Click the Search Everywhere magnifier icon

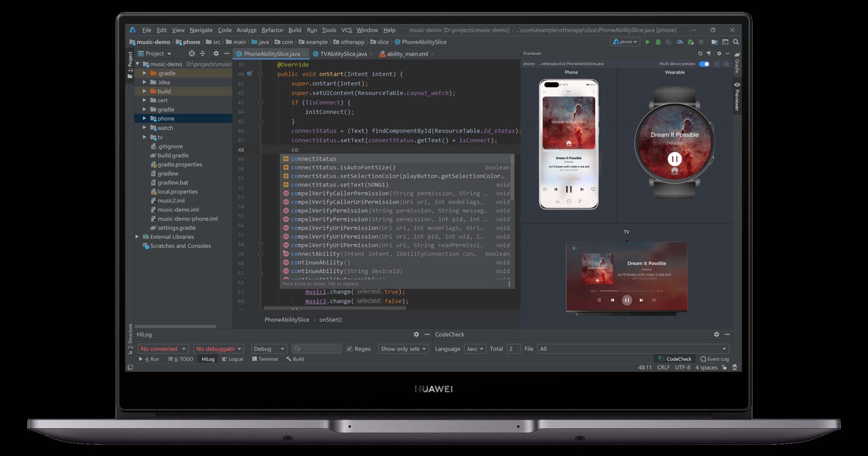(x=736, y=42)
